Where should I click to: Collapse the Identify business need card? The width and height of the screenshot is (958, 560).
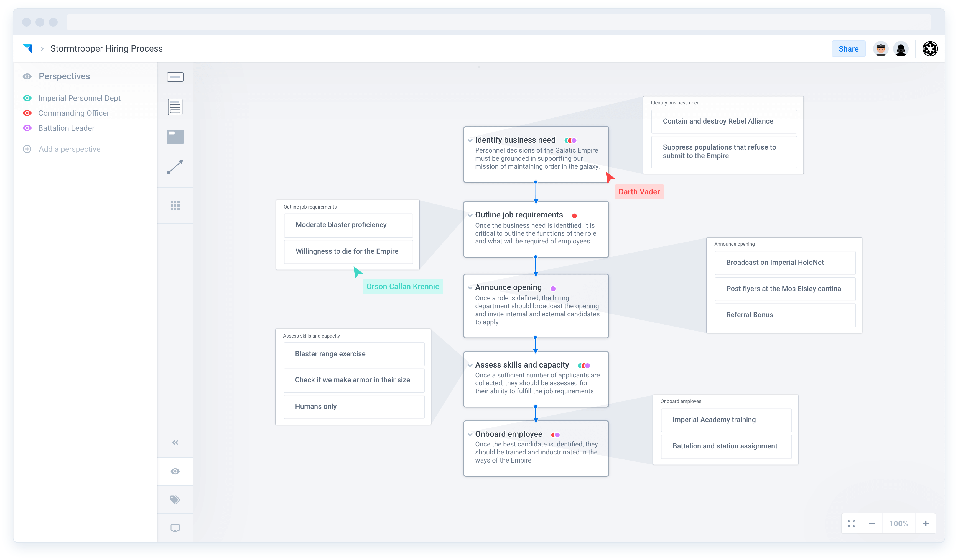pyautogui.click(x=470, y=140)
